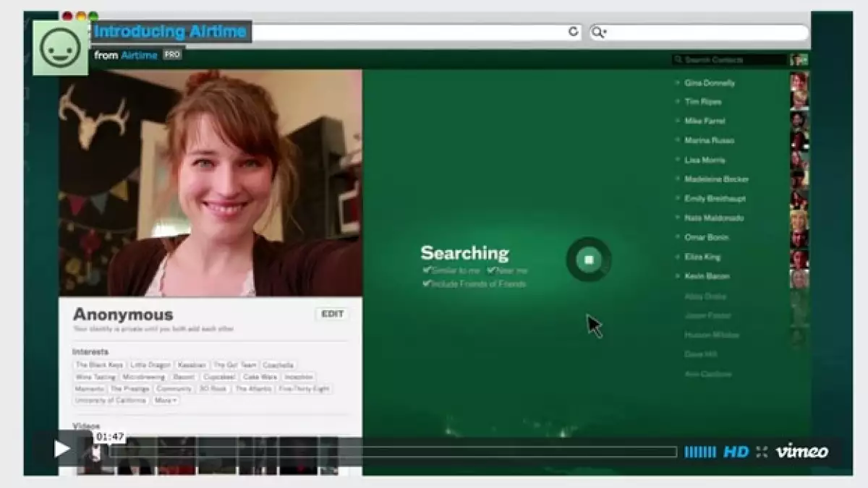The height and width of the screenshot is (488, 868).
Task: Open the Introducing Airtime video title link
Action: click(x=170, y=32)
